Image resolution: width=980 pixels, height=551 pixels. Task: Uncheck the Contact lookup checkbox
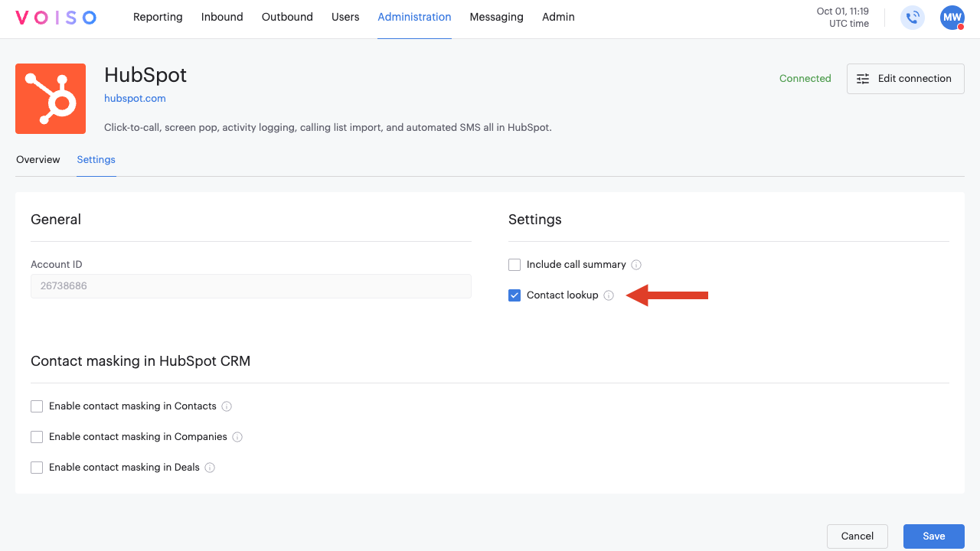[514, 295]
